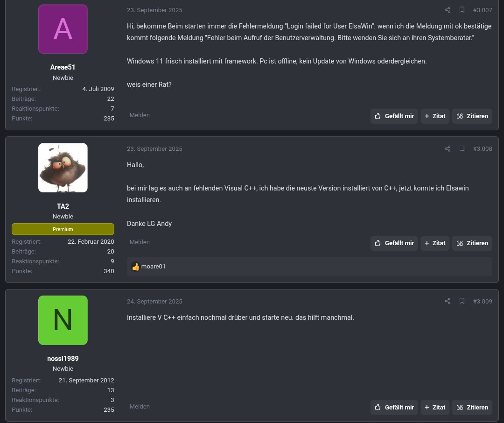Screen dimensions: 504x423
Task: Quote post #3.009 using Zitieren
Action: 472,407
